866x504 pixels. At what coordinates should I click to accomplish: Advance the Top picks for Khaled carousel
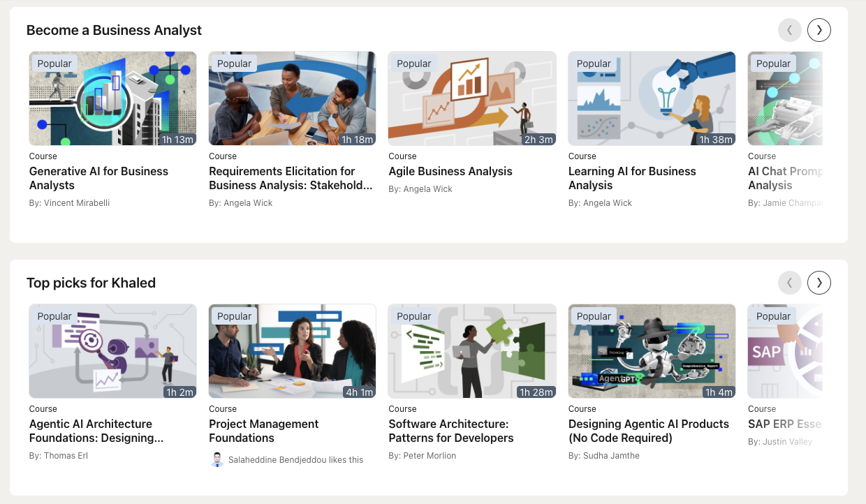[x=819, y=283]
